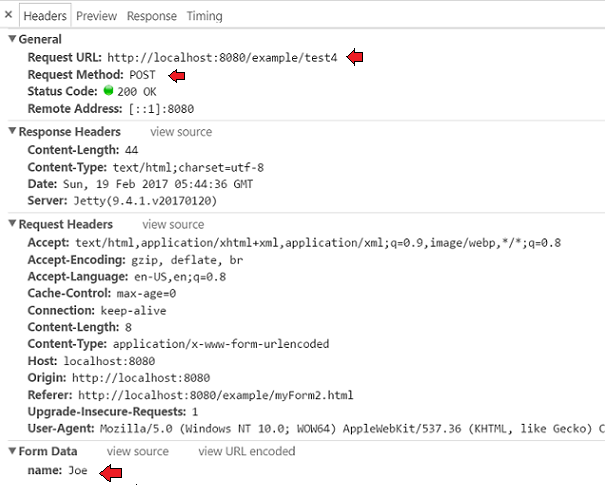
Task: Collapse the General section
Action: tap(12, 39)
